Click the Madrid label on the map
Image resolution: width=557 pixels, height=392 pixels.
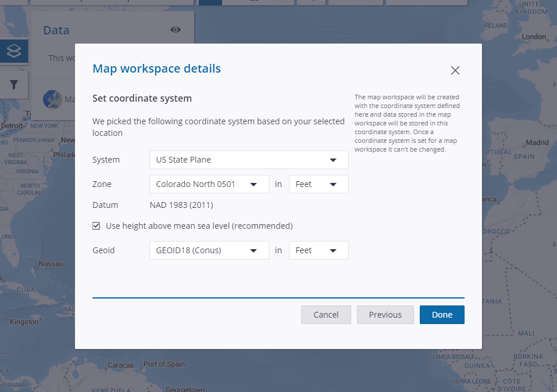tap(537, 143)
